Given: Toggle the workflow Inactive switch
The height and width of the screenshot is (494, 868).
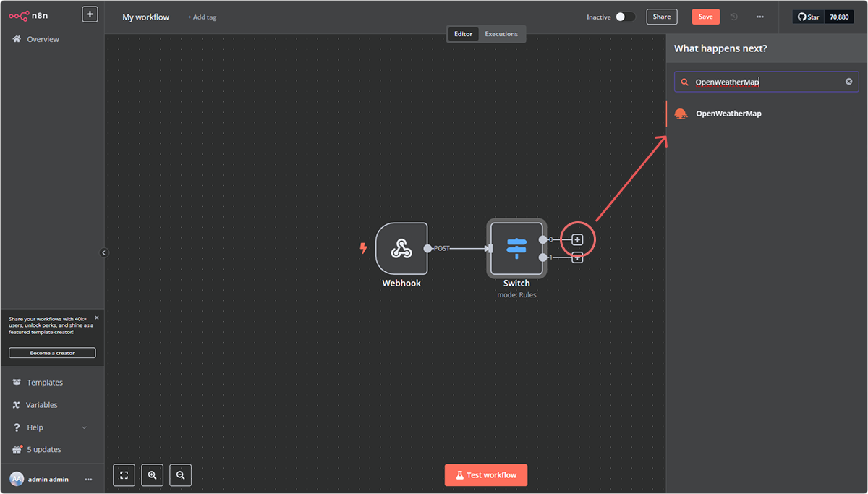Looking at the screenshot, I should [x=626, y=17].
